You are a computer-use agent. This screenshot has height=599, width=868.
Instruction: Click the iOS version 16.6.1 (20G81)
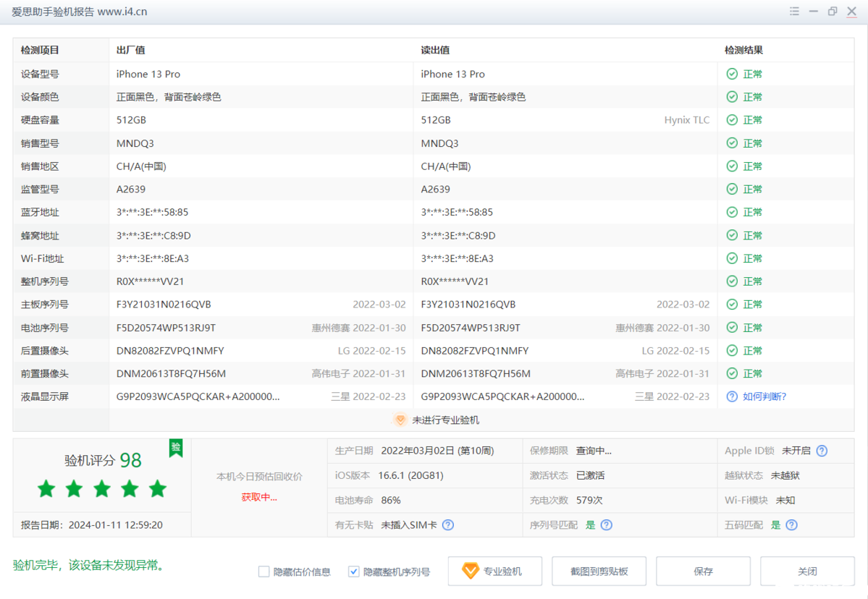(410, 476)
